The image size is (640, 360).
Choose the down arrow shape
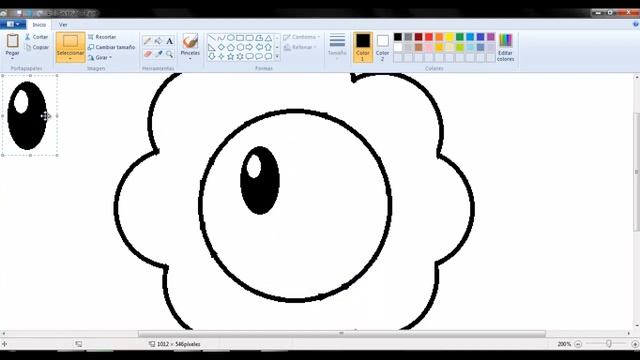tap(212, 57)
